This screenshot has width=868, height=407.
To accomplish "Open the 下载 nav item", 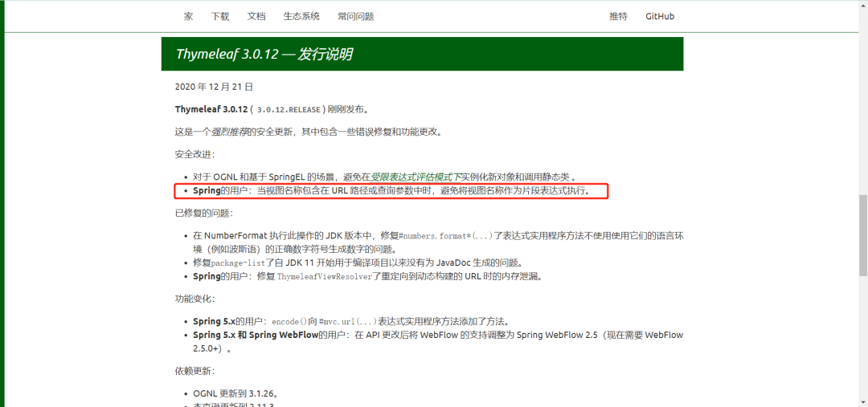I will 219,16.
